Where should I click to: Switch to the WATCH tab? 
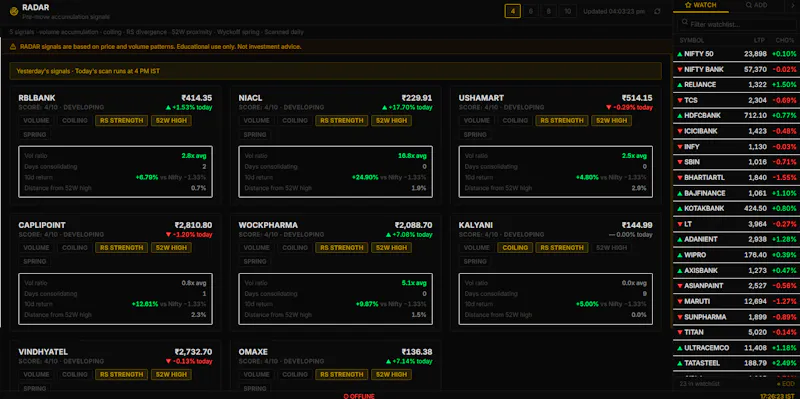(x=701, y=5)
